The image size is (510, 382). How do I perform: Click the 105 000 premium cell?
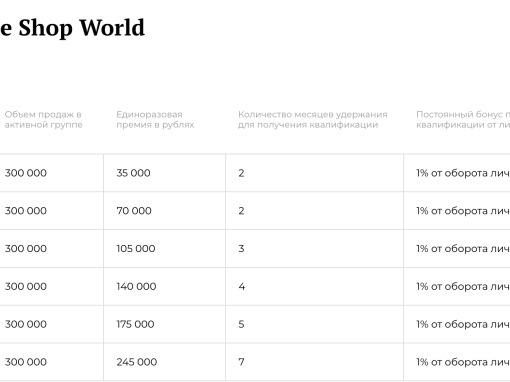click(136, 248)
